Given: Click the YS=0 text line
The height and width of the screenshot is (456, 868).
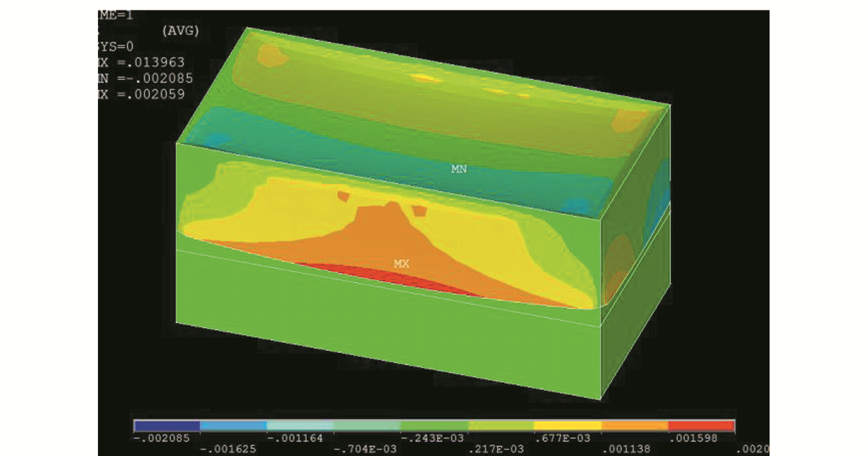Looking at the screenshot, I should coord(116,47).
